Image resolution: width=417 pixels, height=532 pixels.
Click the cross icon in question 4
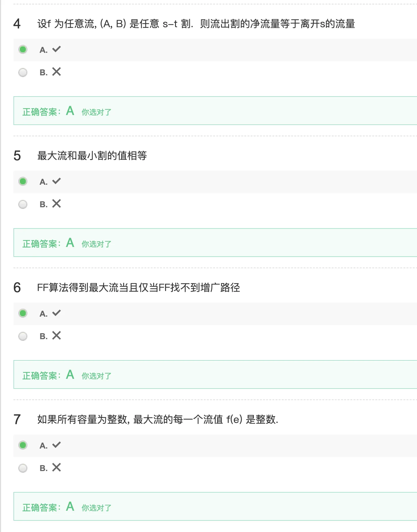point(57,72)
